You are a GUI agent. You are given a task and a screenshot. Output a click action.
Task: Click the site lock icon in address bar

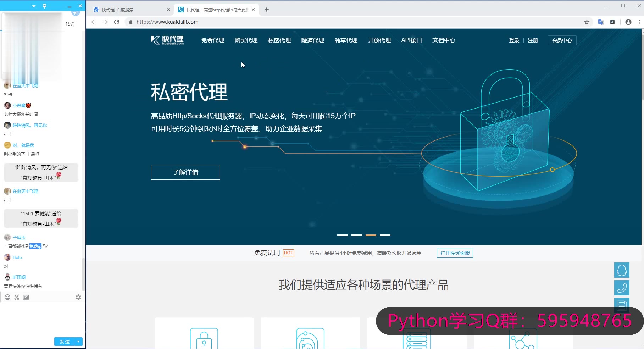tap(131, 22)
